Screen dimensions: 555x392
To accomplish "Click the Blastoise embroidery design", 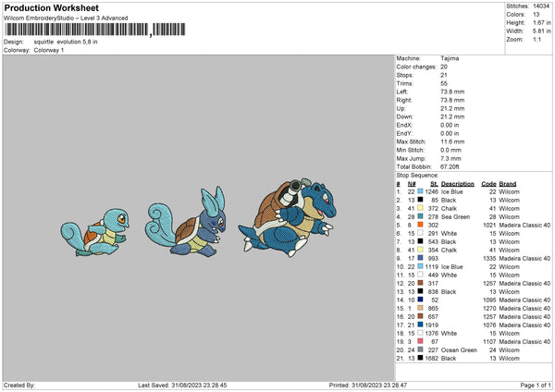I will coord(288,217).
